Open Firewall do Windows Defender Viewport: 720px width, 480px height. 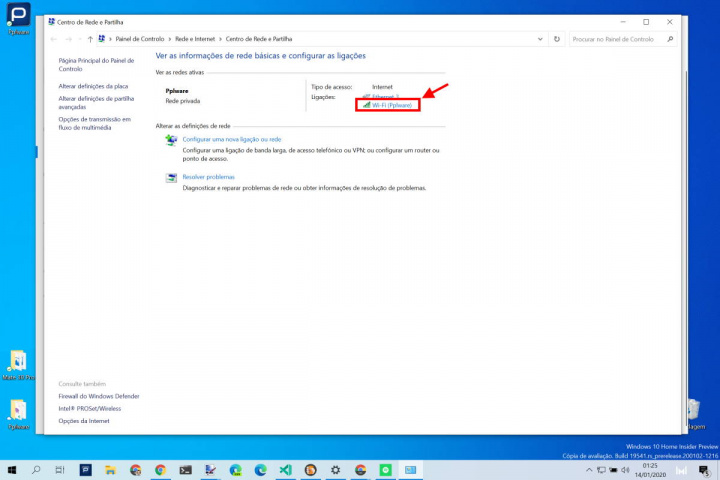[99, 396]
